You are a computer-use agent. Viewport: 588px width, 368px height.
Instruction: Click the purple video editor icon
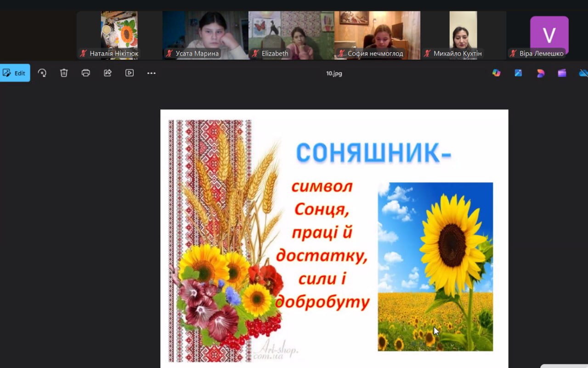click(x=562, y=73)
